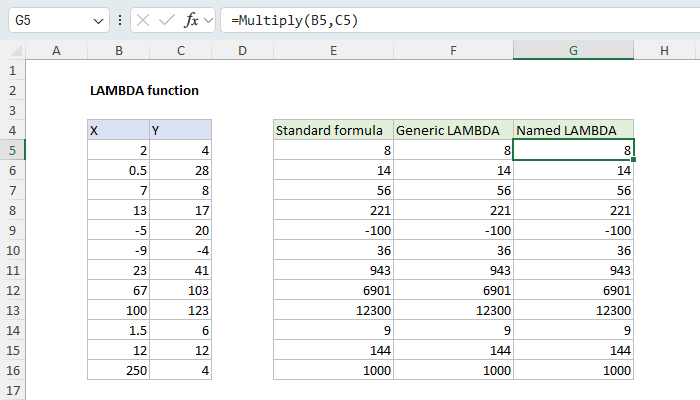Click the 'Generic LAMBDA' header cell
This screenshot has width=700, height=400.
[454, 130]
